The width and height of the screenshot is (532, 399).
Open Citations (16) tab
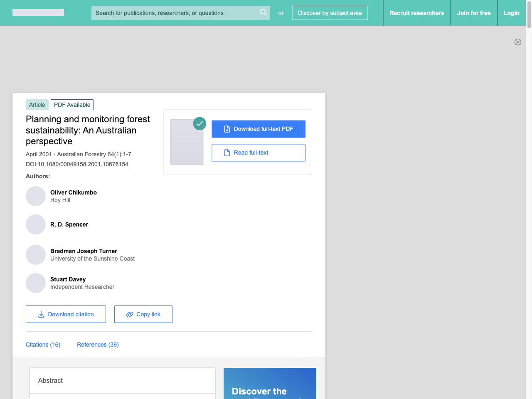(x=43, y=345)
